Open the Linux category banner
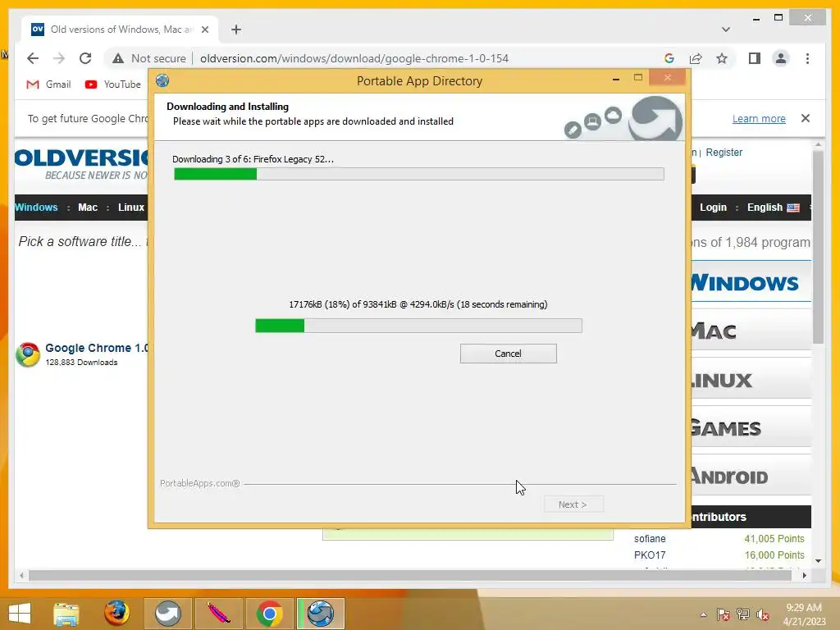 click(751, 379)
